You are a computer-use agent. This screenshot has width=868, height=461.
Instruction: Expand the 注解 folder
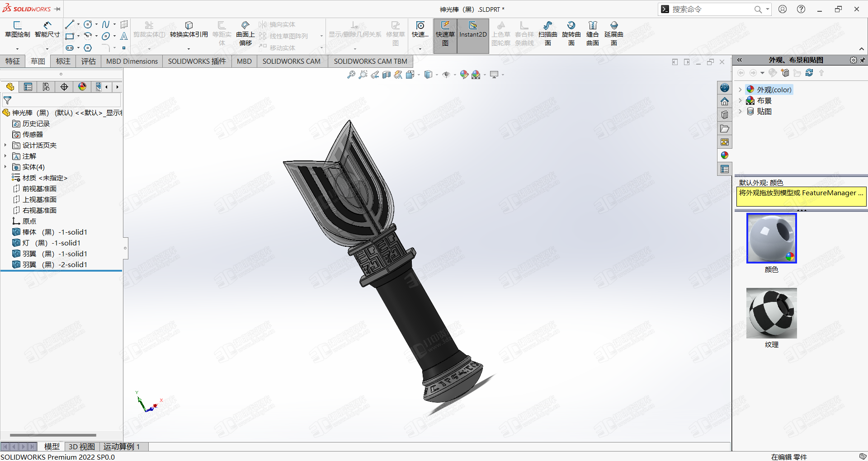coord(5,156)
